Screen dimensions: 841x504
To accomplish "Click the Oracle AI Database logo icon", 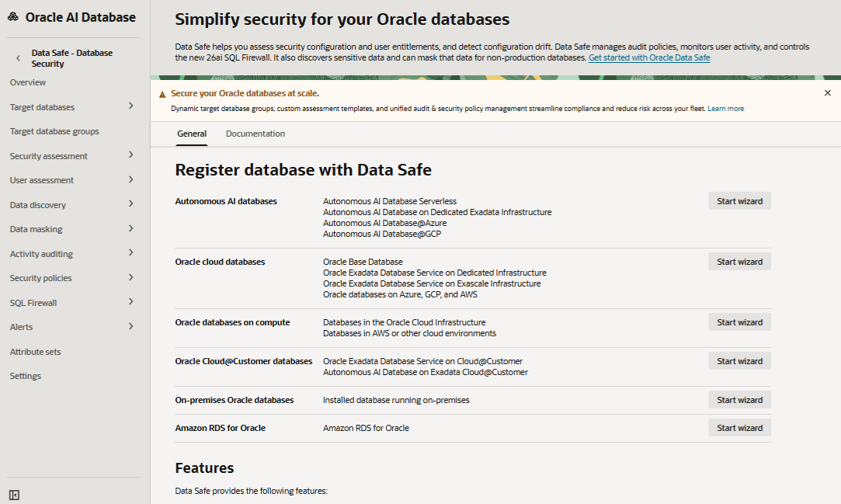I will point(13,17).
